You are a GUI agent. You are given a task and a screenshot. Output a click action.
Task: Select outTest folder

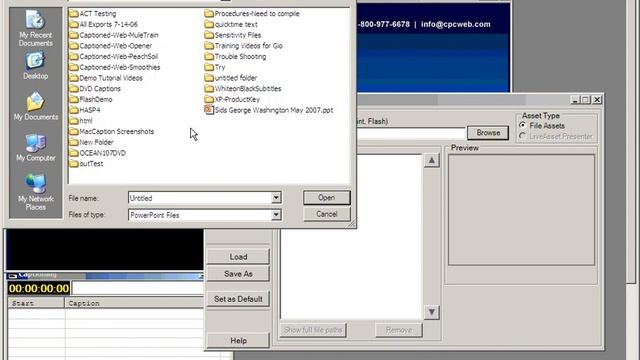click(87, 164)
